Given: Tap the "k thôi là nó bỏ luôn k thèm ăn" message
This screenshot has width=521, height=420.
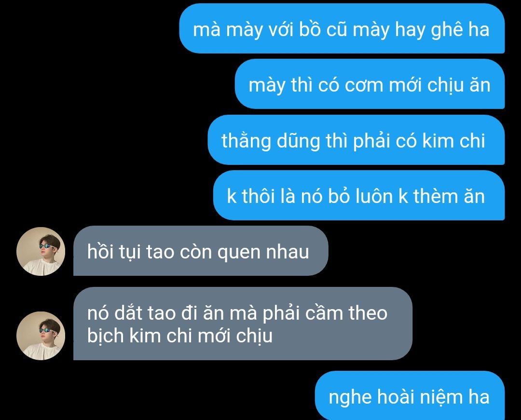Looking at the screenshot, I should tap(359, 195).
